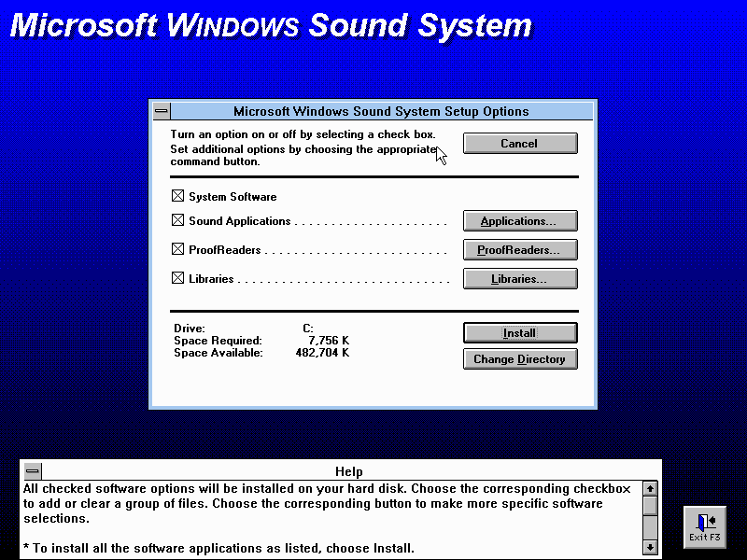Click the Help scrollbar up arrow
Screen dimensions: 747x560
click(651, 489)
